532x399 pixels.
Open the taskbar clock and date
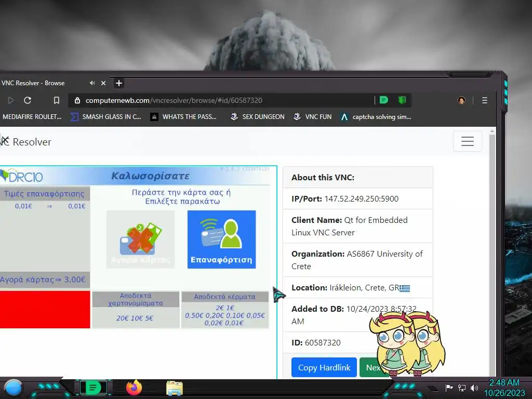click(504, 388)
